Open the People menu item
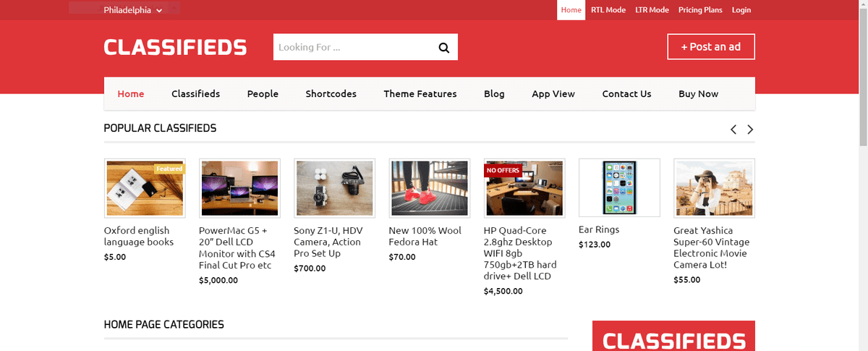This screenshot has height=351, width=868. pos(263,93)
